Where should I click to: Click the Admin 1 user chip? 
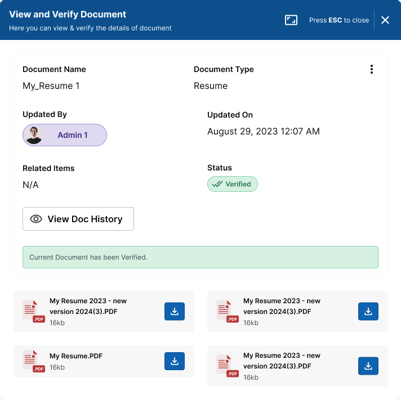(65, 135)
